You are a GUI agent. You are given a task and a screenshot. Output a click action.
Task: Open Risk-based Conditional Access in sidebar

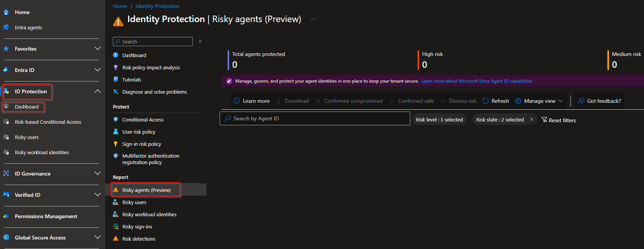[x=48, y=122]
